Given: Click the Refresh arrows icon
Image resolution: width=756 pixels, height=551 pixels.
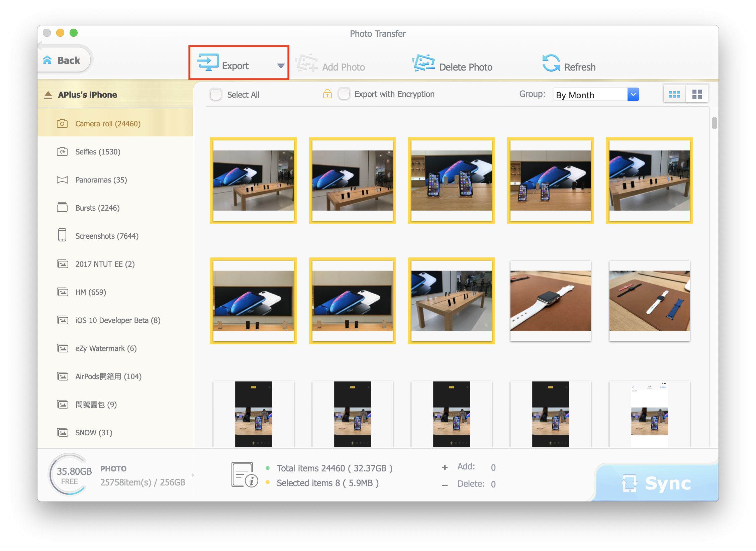Looking at the screenshot, I should (551, 63).
